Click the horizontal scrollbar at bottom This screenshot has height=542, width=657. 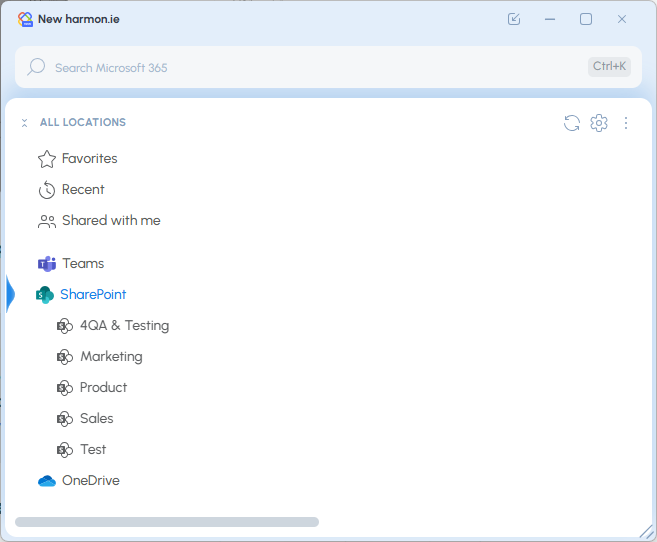coord(167,522)
